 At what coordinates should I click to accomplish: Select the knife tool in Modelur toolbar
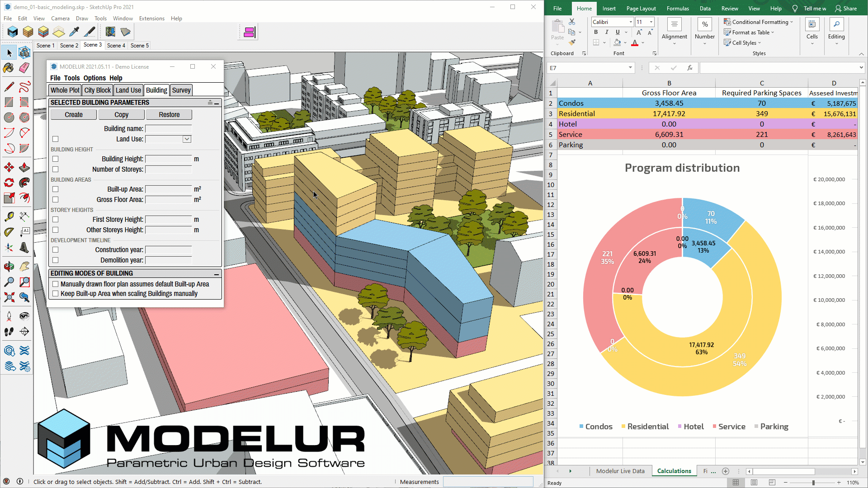click(x=90, y=32)
